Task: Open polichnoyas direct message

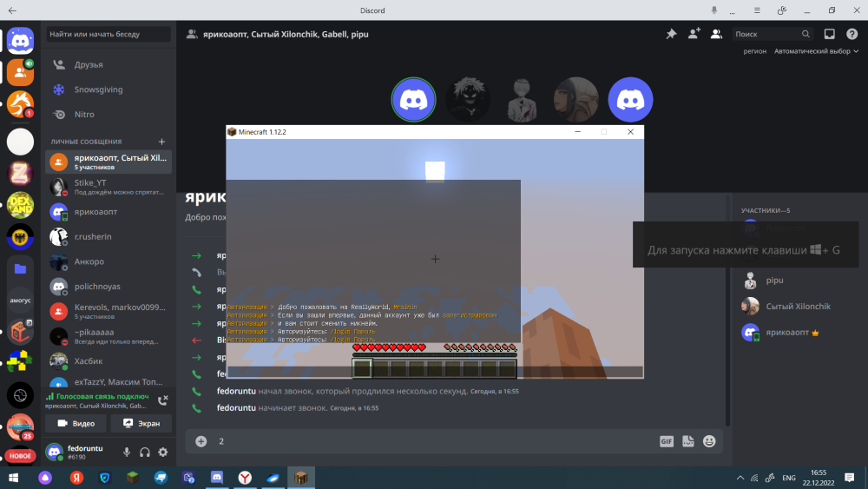Action: point(108,287)
